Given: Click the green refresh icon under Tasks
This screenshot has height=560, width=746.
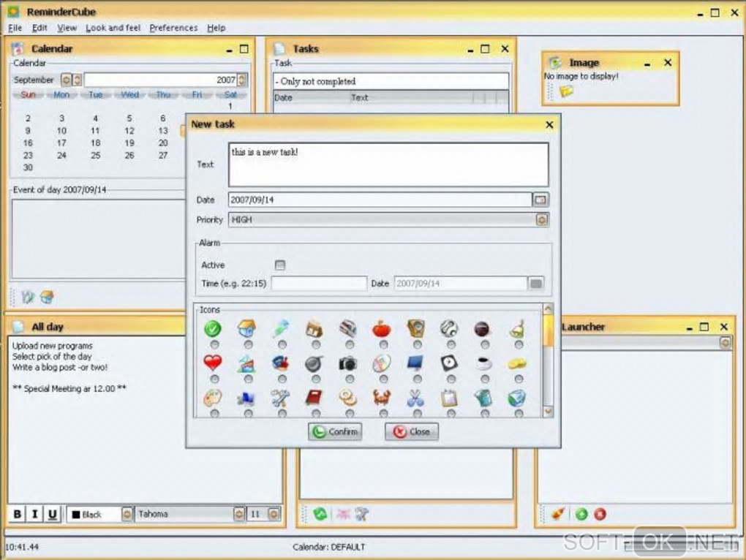Looking at the screenshot, I should click(x=320, y=513).
